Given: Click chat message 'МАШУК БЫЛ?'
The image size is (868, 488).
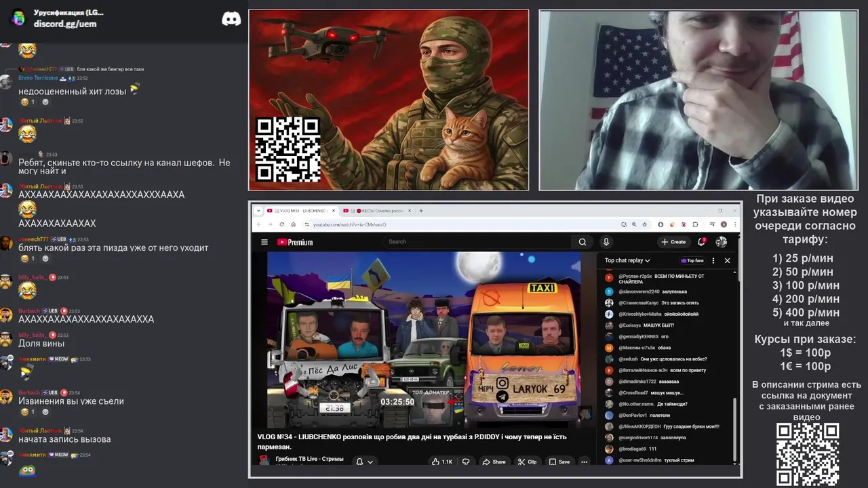Looking at the screenshot, I should [658, 325].
